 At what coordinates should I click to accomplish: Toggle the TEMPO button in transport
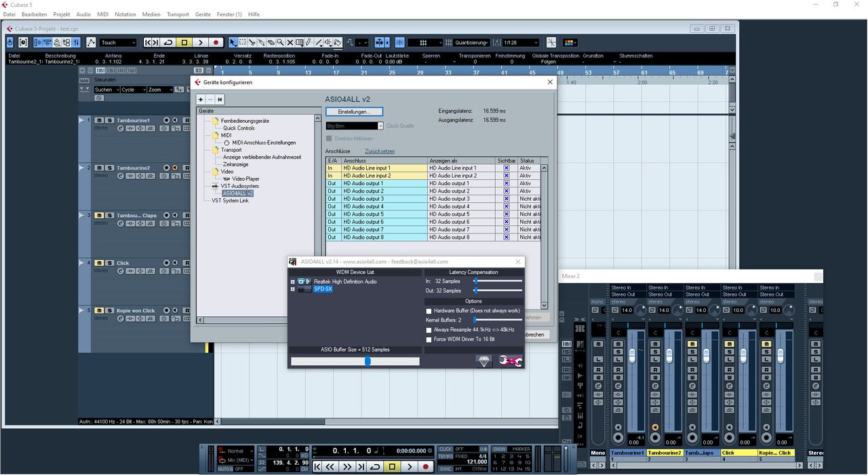click(445, 457)
